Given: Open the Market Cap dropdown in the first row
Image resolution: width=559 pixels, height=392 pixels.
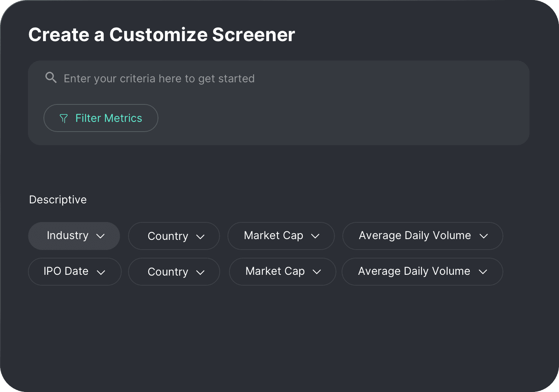Looking at the screenshot, I should pyautogui.click(x=281, y=236).
